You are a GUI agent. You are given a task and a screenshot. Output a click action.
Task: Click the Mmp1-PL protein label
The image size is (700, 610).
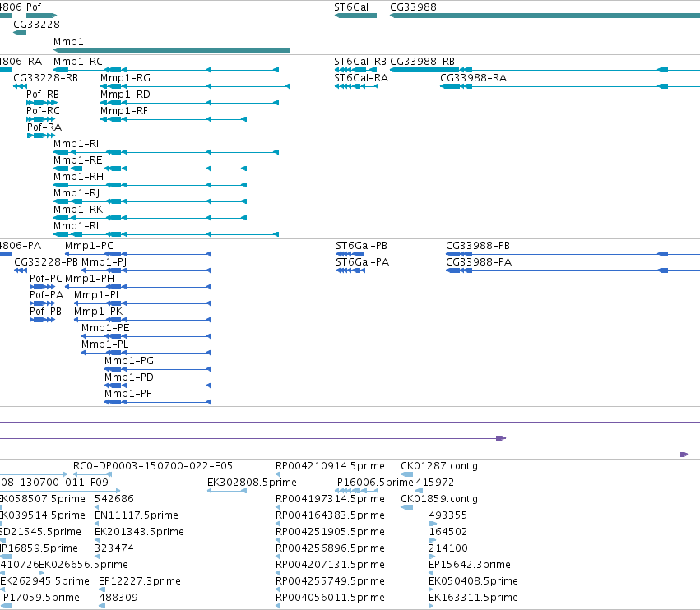coord(105,345)
